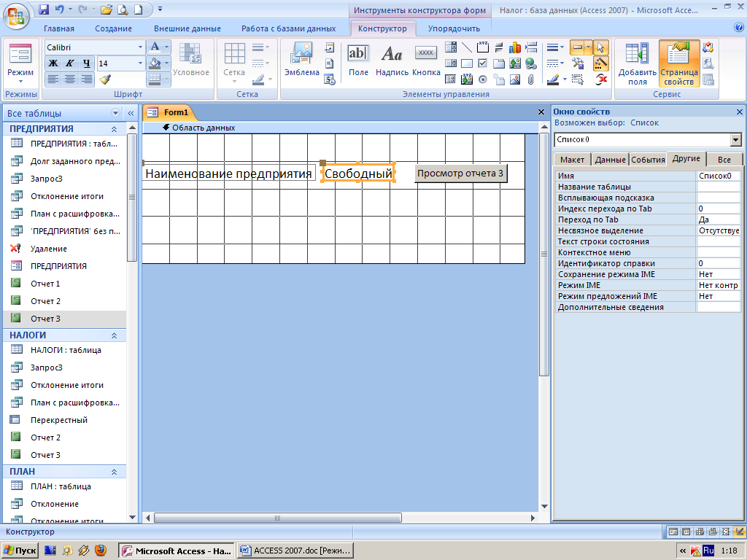Insert date and time icon
Viewport: 747px width, 560px height.
[x=330, y=79]
